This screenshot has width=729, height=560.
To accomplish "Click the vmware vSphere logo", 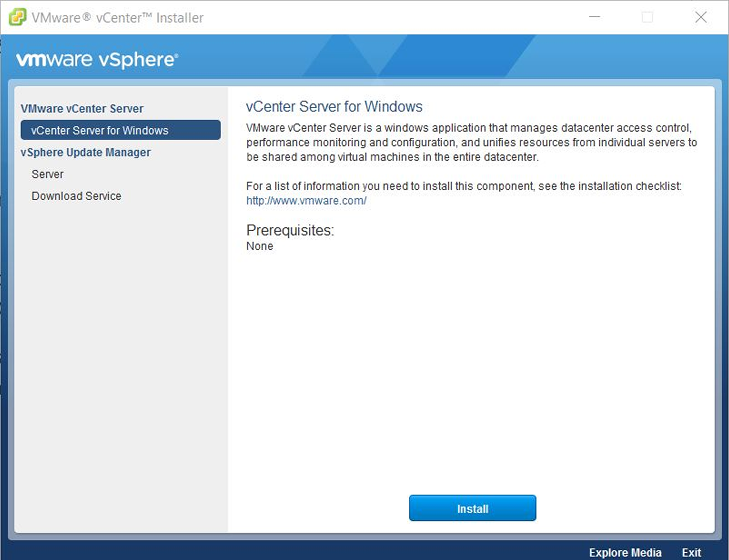I will click(97, 60).
